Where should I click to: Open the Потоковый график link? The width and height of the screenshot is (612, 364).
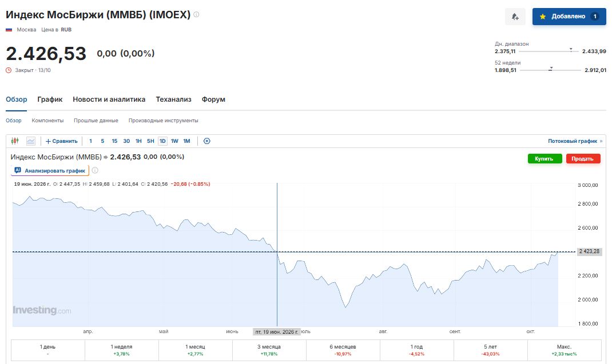[x=575, y=141]
